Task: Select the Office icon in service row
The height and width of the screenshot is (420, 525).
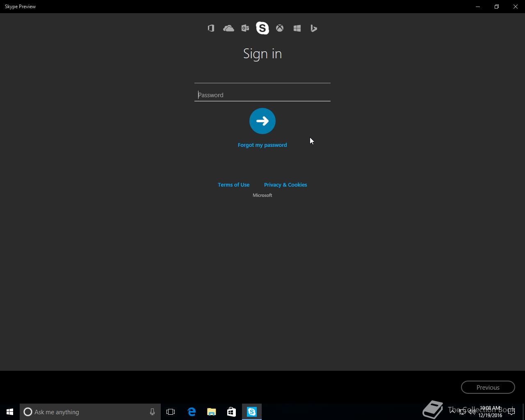Action: [x=211, y=28]
